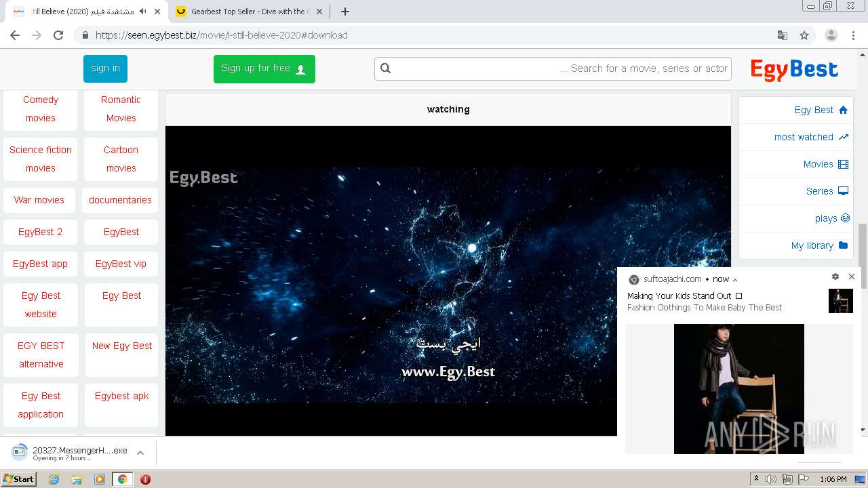This screenshot has height=488, width=868.
Task: Open plays menu item
Action: click(796, 218)
